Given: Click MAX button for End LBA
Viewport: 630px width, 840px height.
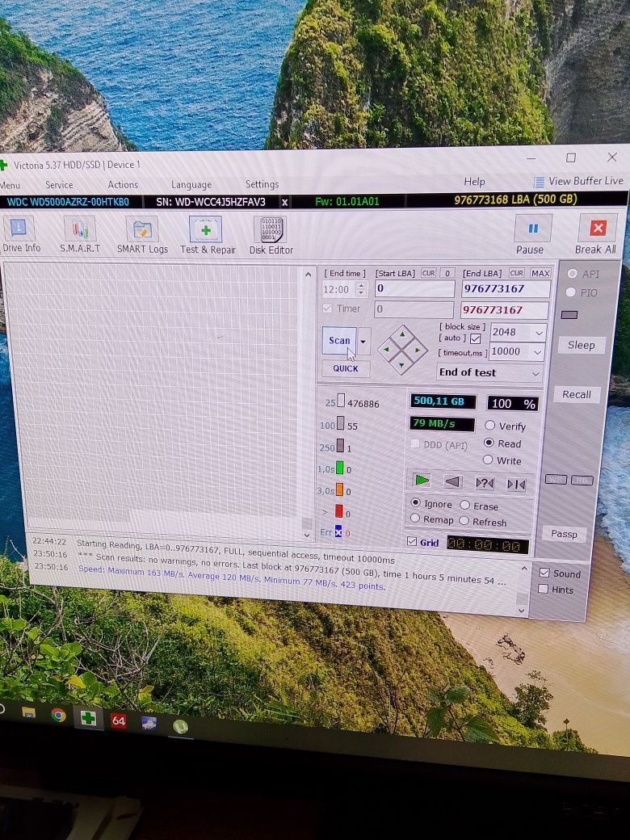Looking at the screenshot, I should (540, 273).
